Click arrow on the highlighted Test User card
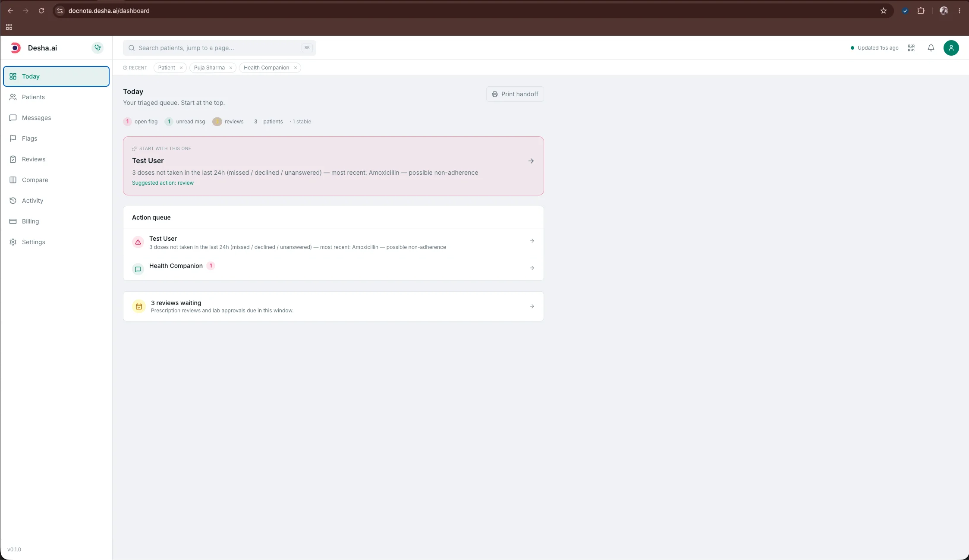This screenshot has height=560, width=969. point(531,161)
